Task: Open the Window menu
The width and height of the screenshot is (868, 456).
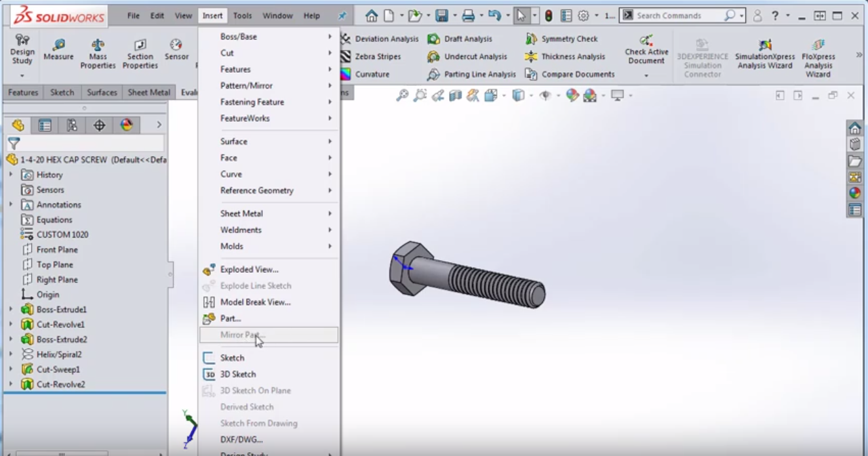Action: (x=278, y=16)
